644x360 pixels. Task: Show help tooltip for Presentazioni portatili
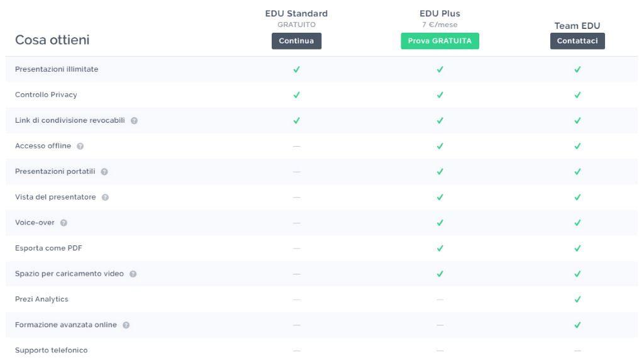[104, 172]
